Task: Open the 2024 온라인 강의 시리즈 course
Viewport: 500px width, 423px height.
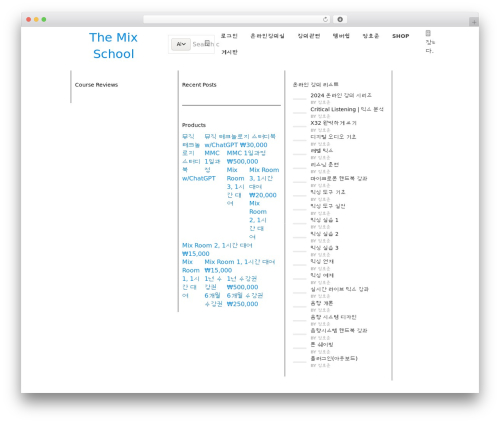Action: coord(341,95)
